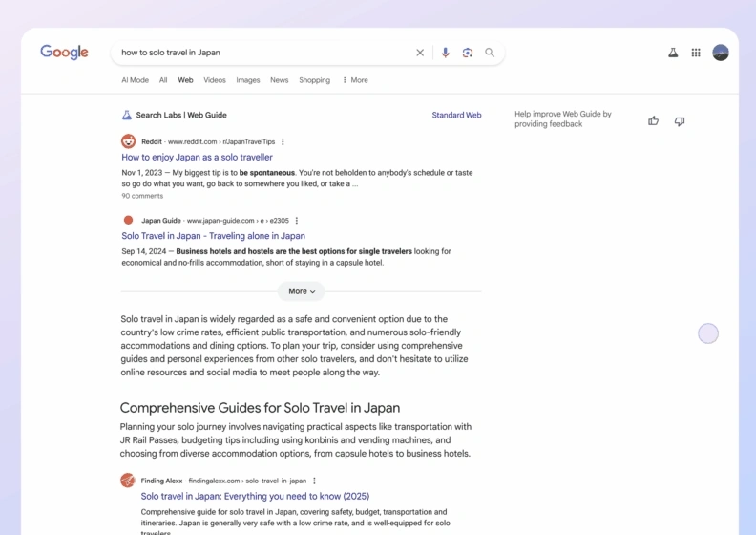Click the japan-guide.com URL breadcrumb

[x=238, y=221]
